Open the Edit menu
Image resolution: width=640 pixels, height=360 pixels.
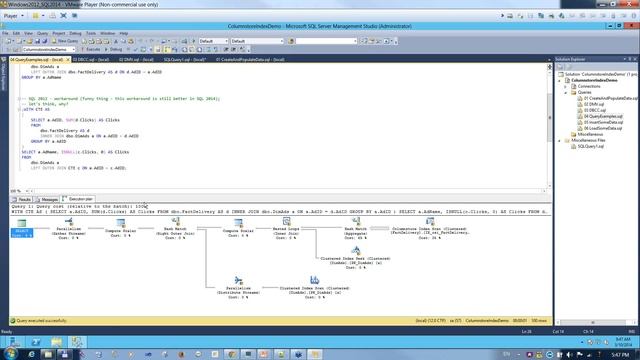click(16, 33)
